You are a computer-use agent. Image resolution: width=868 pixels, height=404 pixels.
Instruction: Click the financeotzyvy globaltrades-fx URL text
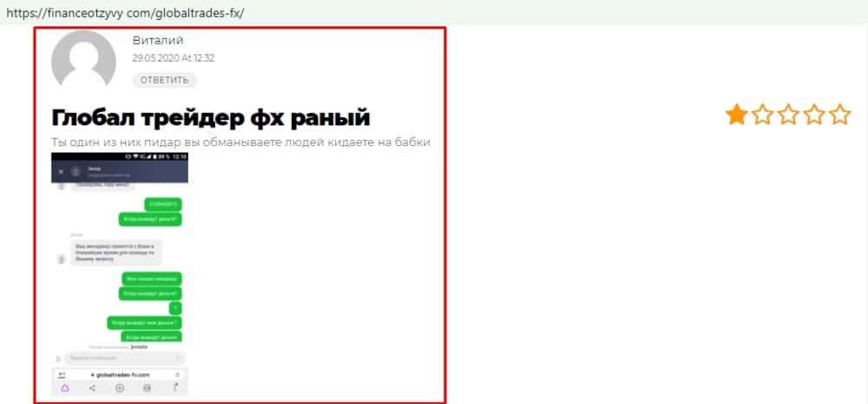[124, 12]
